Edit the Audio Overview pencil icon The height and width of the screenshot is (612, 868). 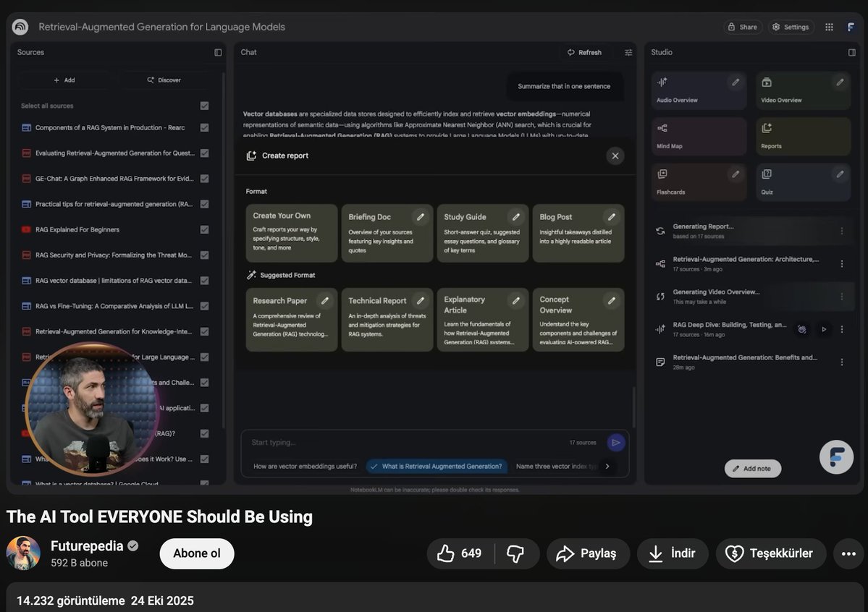click(735, 82)
